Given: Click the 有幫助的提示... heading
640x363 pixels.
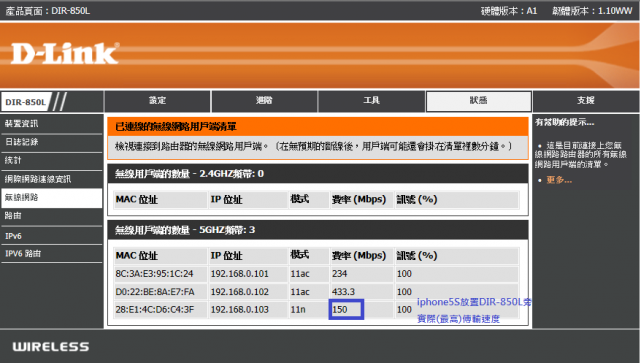Looking at the screenshot, I should pos(565,122).
